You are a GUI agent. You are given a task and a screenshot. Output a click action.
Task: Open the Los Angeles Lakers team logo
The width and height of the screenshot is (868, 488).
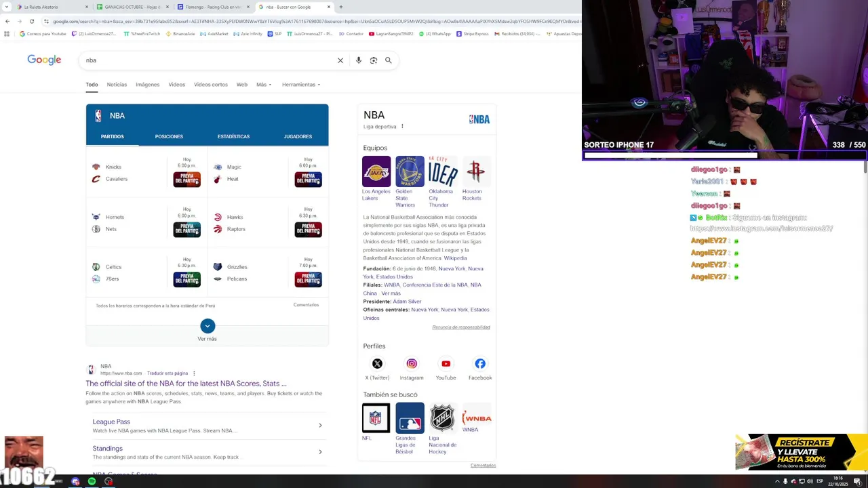tap(376, 171)
